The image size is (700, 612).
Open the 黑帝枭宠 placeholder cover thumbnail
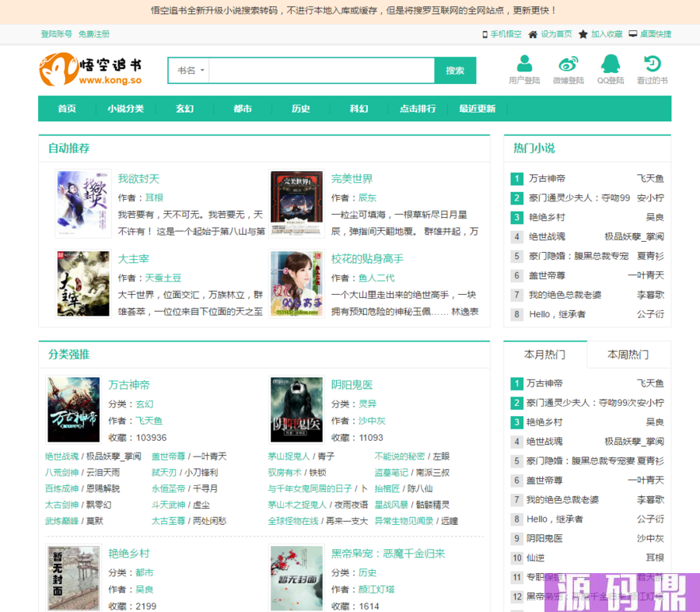[296, 578]
